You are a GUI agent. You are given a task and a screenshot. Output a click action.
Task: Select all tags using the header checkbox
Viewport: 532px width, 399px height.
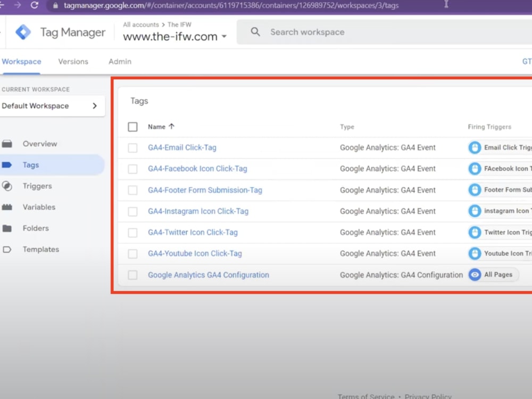click(x=132, y=127)
